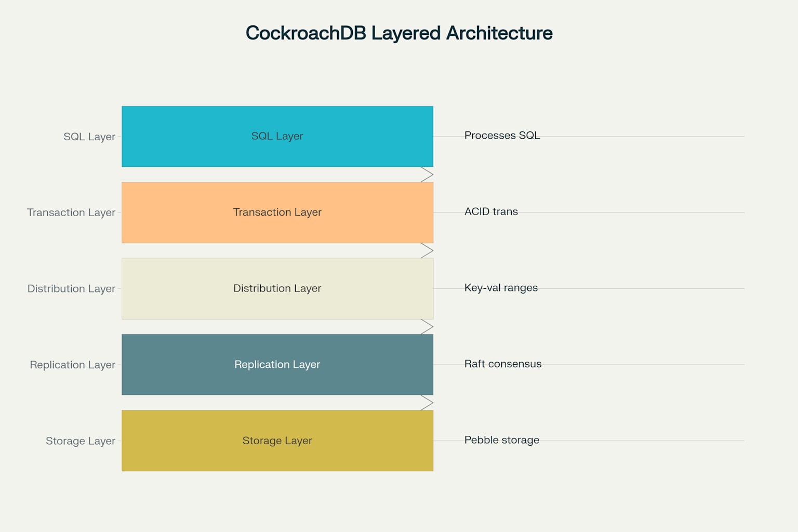Click the Processes SQL annotation
The image size is (798, 532).
click(502, 135)
